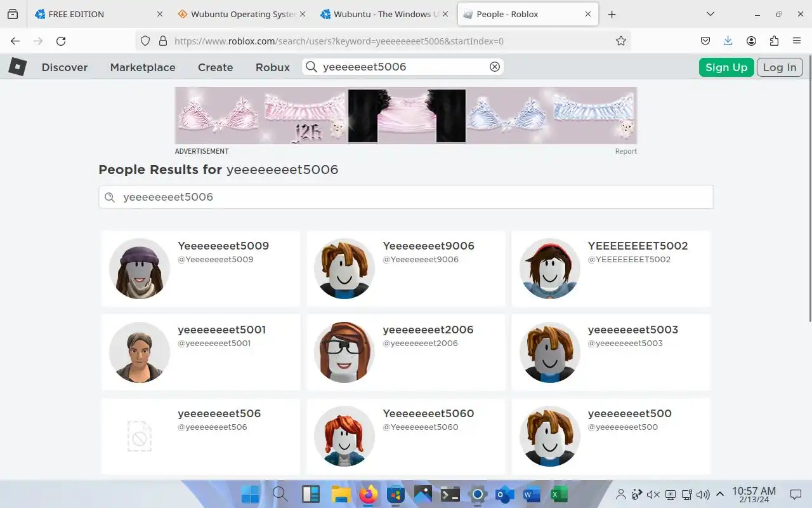Viewport: 812px width, 508px height.
Task: Open the YEEEEEEEET5002 profile name
Action: click(638, 246)
